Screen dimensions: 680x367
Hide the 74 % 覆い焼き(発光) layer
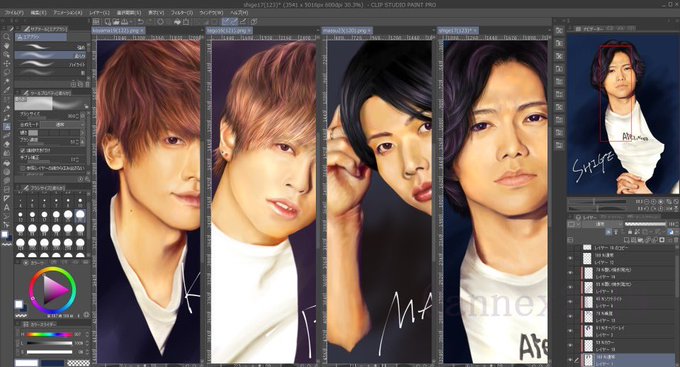pos(571,273)
